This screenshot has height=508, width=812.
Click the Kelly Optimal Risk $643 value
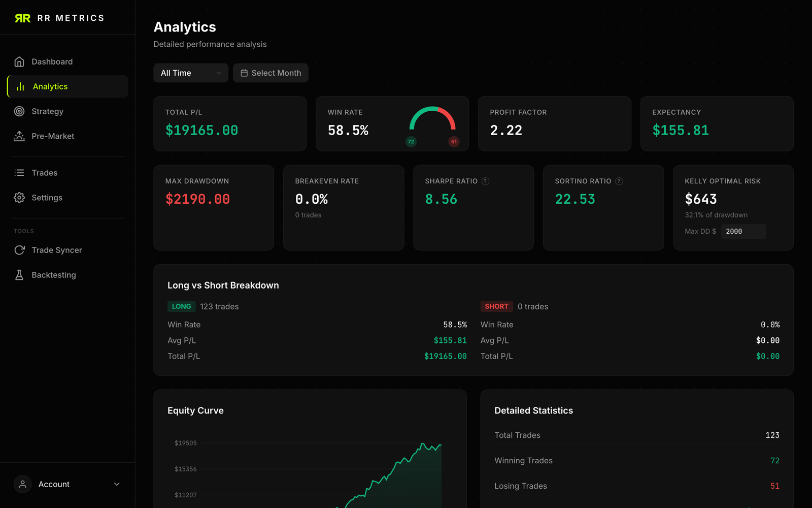pyautogui.click(x=701, y=199)
